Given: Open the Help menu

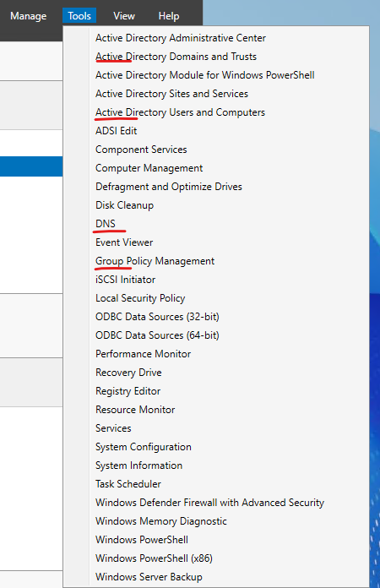Looking at the screenshot, I should (169, 16).
